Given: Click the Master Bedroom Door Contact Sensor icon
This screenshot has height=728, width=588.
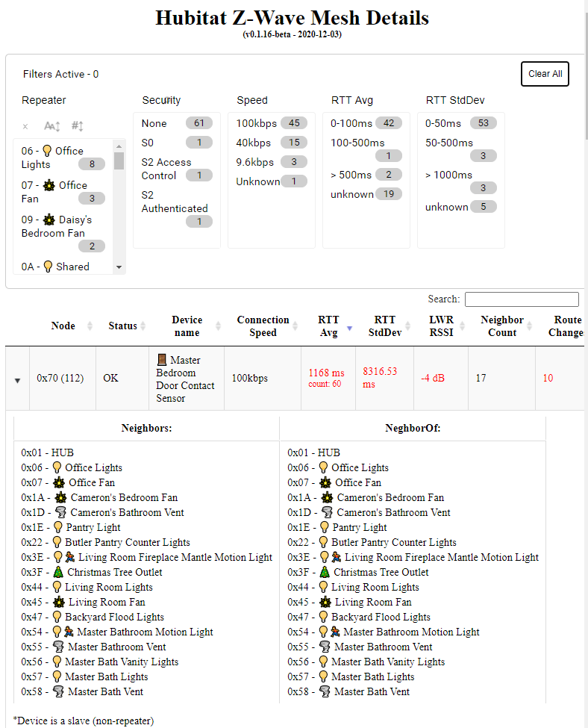Looking at the screenshot, I should coord(161,360).
